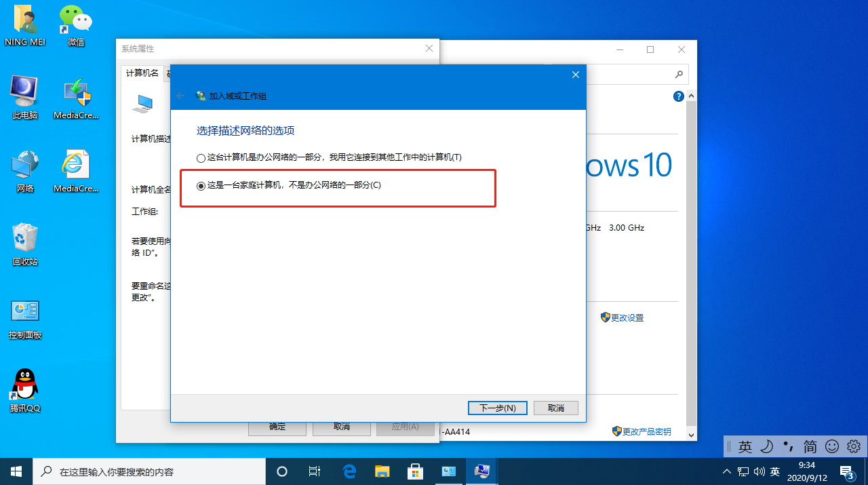The image size is (868, 485).
Task: Open Microsoft Edge from the taskbar
Action: pos(349,471)
